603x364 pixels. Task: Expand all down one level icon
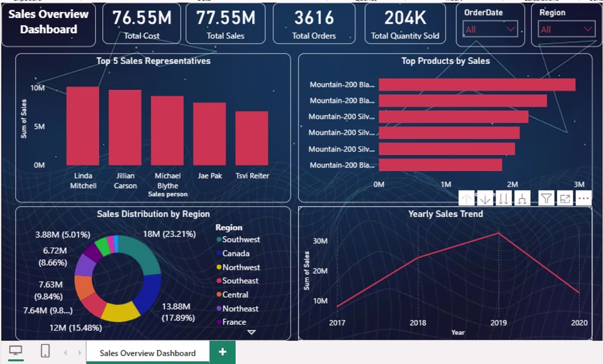pyautogui.click(x=522, y=199)
